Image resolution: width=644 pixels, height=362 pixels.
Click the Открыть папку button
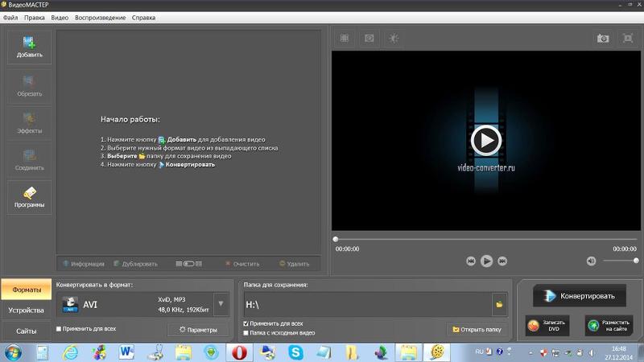pyautogui.click(x=477, y=329)
